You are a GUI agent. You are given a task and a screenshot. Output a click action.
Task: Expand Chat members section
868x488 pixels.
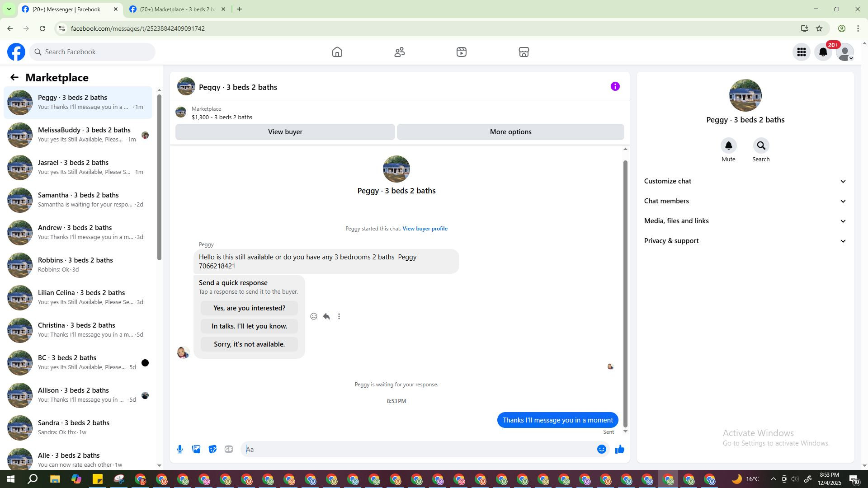tap(745, 201)
